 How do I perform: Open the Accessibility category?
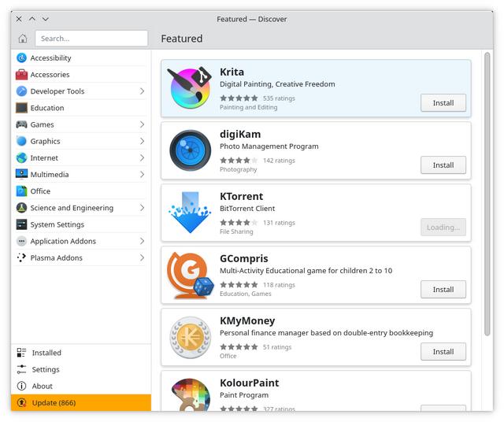[x=80, y=57]
